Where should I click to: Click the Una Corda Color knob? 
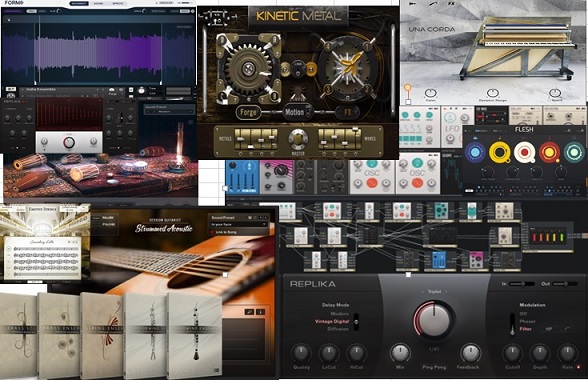430,93
